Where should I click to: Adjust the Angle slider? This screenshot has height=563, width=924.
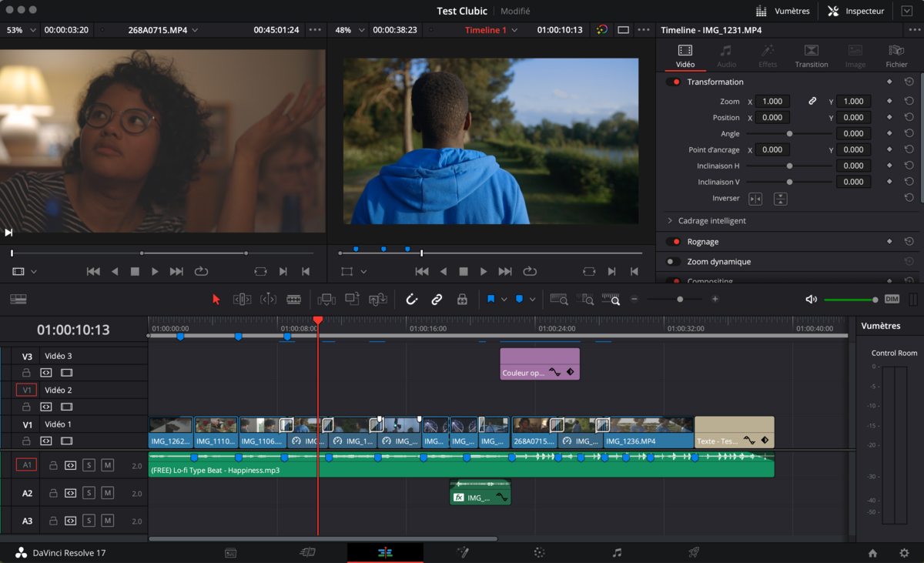coord(789,134)
